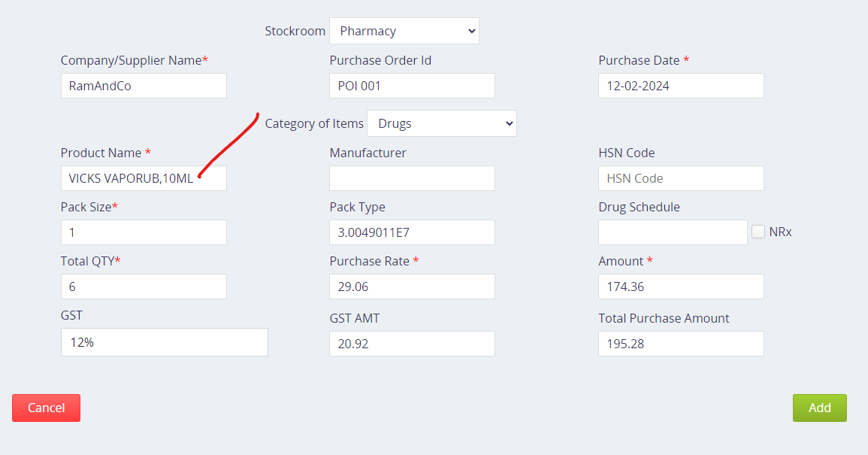Click the Total Purchase Amount field
Image resolution: width=868 pixels, height=455 pixels.
click(x=681, y=344)
